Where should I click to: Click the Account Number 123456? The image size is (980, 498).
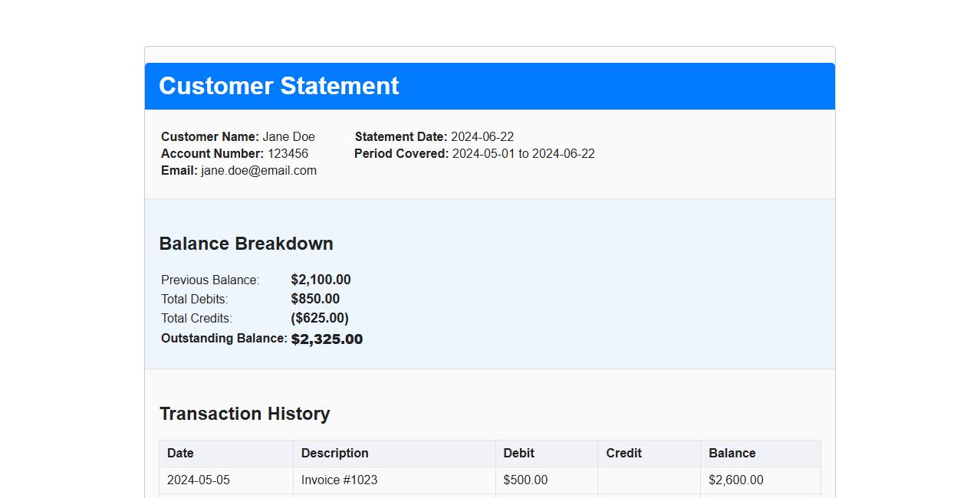click(289, 153)
